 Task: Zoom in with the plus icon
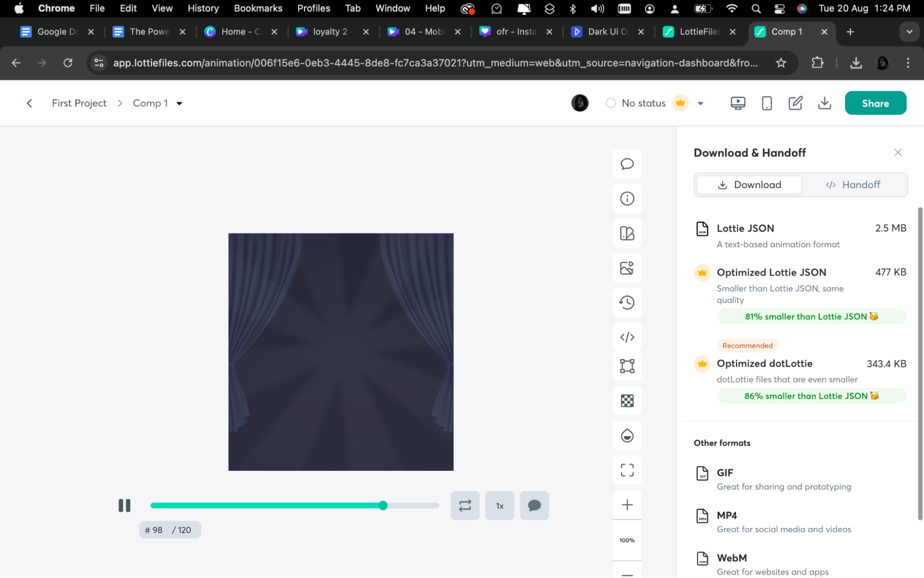(627, 504)
